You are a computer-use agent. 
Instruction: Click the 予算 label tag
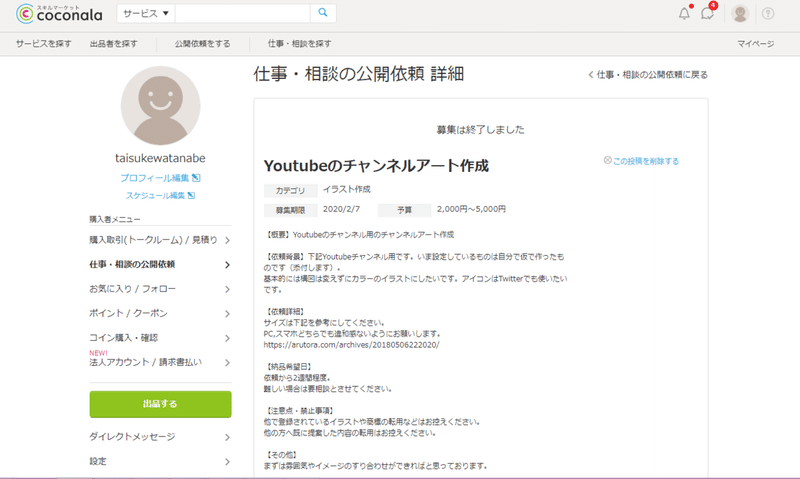click(405, 210)
